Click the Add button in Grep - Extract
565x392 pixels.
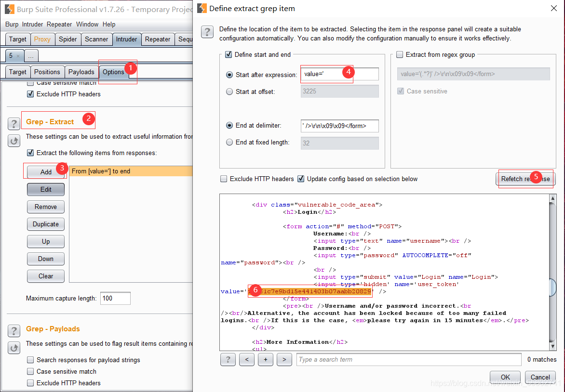click(x=46, y=172)
